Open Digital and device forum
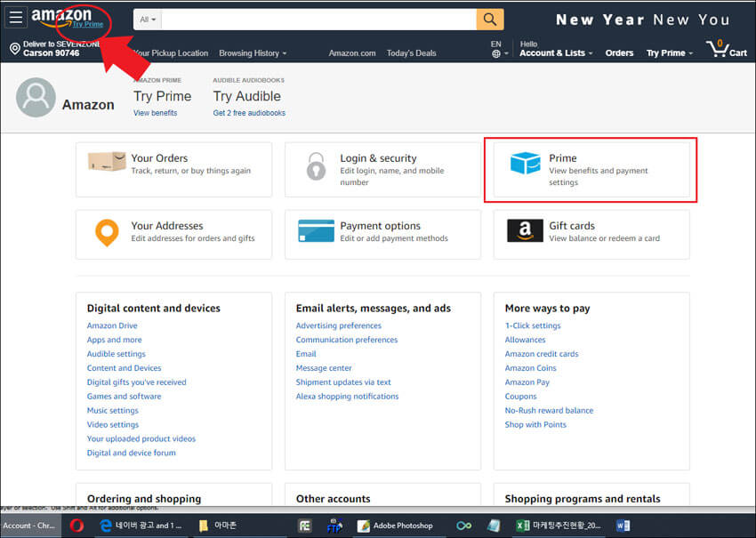The image size is (756, 538). (131, 453)
